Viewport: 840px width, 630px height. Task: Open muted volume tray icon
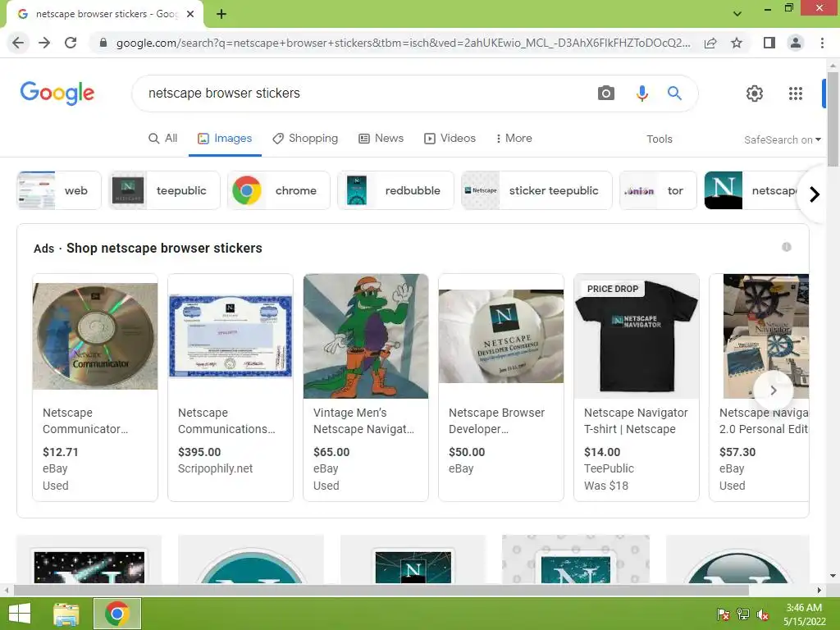coord(763,614)
